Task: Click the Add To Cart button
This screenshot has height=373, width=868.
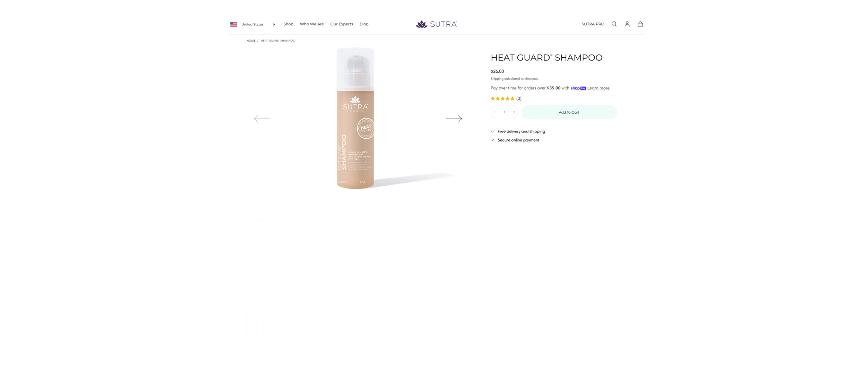Action: (569, 112)
